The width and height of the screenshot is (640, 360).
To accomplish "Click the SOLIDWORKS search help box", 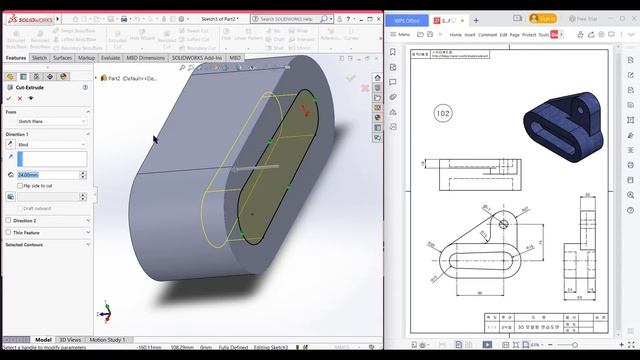I will [x=291, y=19].
